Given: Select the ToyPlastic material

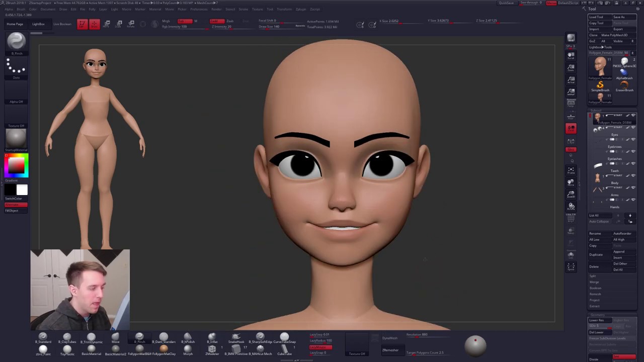Looking at the screenshot, I should 67,350.
